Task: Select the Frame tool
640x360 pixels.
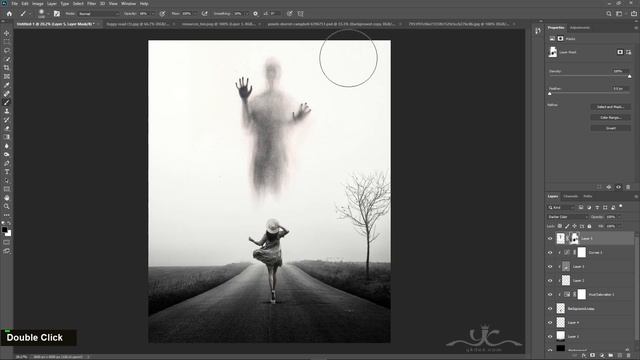Action: pyautogui.click(x=7, y=76)
